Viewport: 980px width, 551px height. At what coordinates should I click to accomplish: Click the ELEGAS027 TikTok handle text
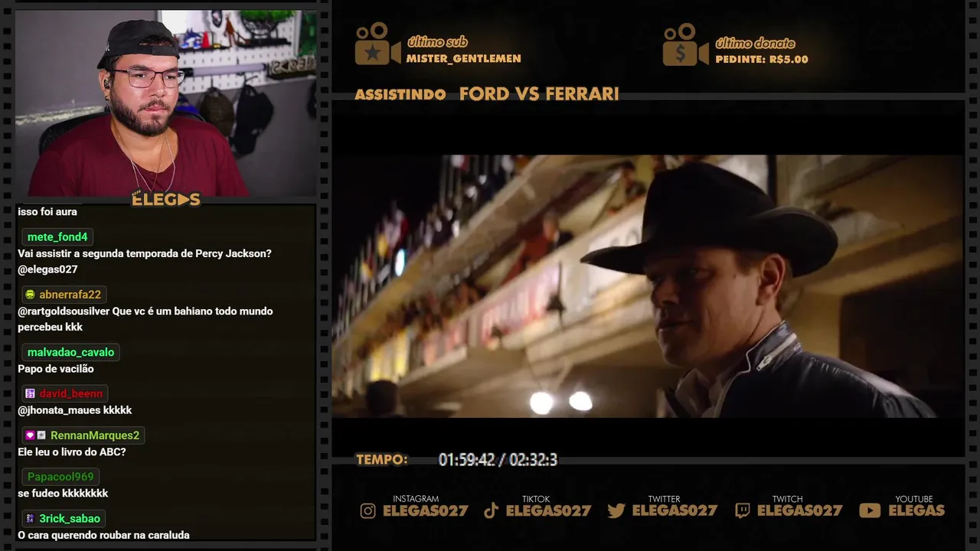548,511
